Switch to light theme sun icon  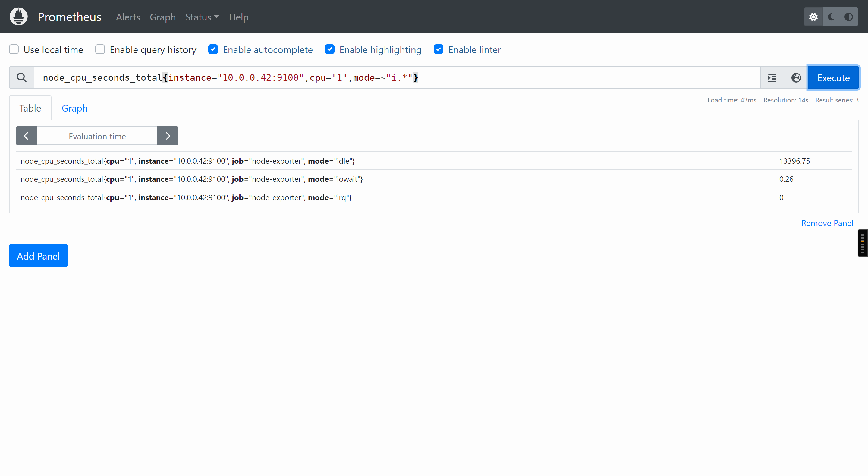[x=813, y=17]
